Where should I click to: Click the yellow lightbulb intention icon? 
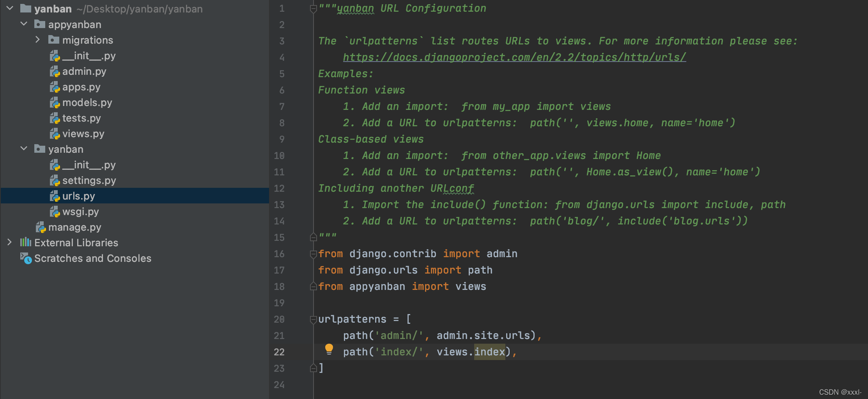coord(329,349)
